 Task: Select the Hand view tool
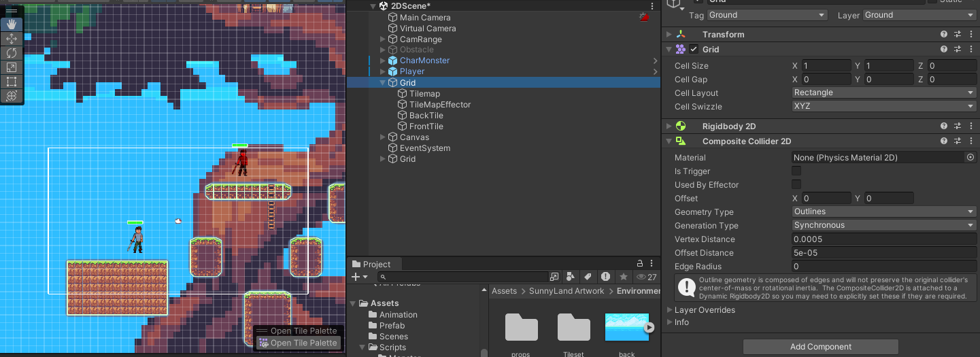point(12,24)
